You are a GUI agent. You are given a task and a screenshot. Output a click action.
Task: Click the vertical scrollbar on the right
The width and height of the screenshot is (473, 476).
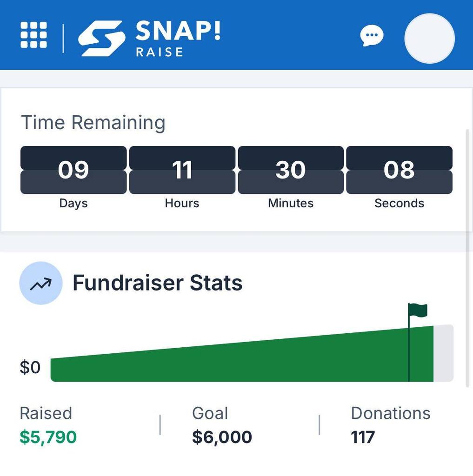pos(467,256)
